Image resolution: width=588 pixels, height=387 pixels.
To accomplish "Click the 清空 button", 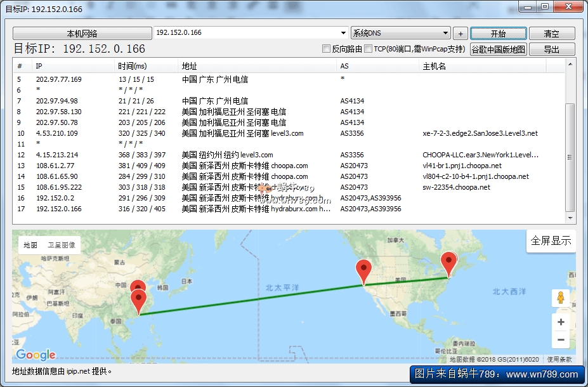I will pyautogui.click(x=551, y=34).
